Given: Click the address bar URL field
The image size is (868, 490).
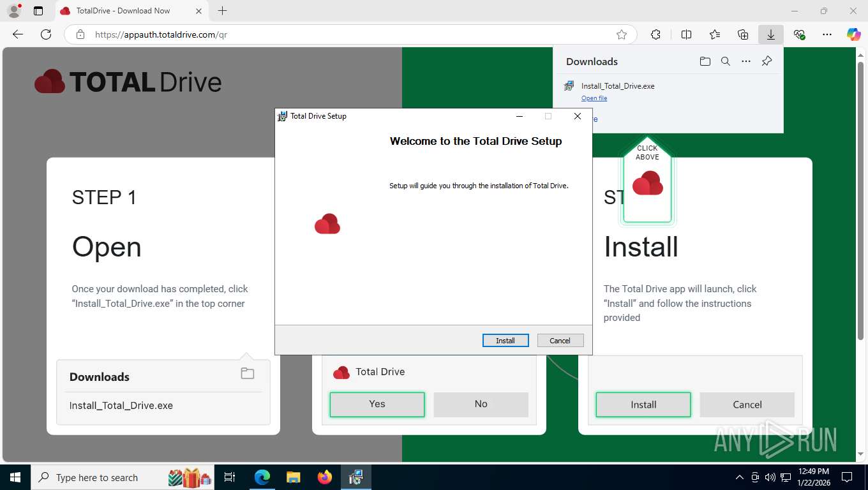Looking at the screenshot, I should coord(350,34).
